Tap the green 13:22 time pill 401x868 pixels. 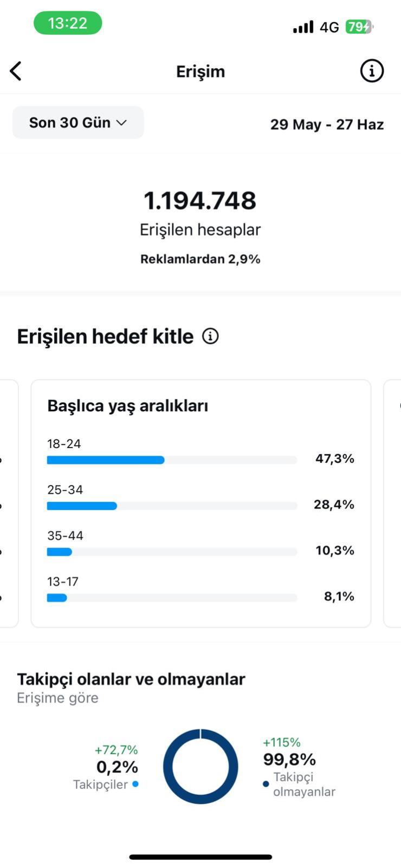68,23
